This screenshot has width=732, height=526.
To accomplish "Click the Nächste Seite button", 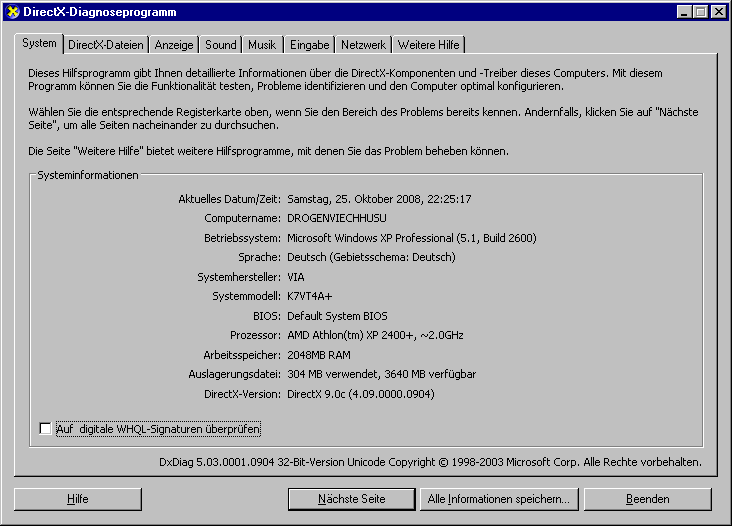I will coord(351,498).
